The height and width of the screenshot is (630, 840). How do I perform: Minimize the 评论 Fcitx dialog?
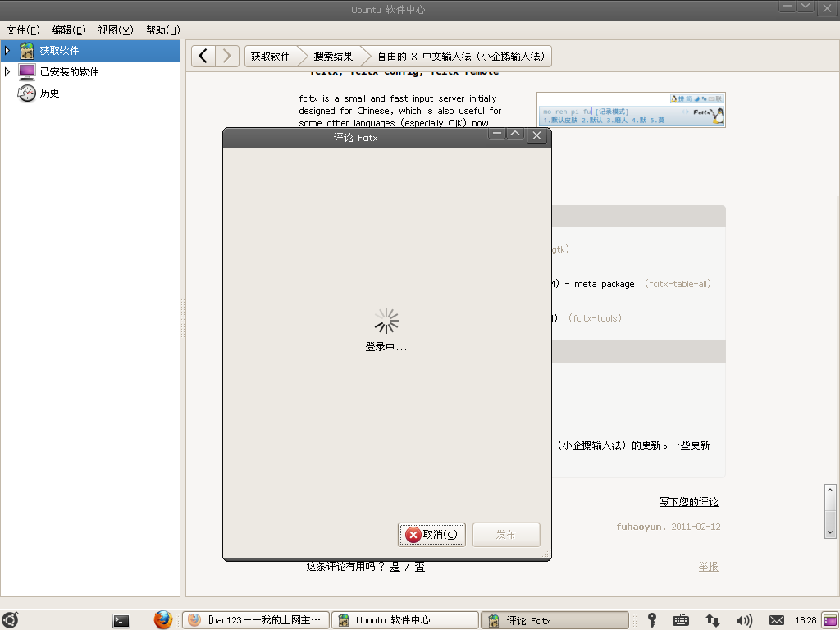coord(497,134)
